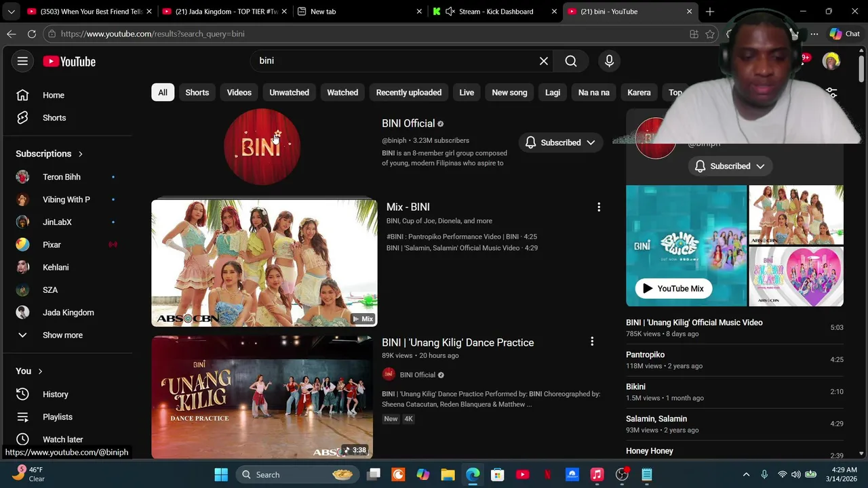
Task: Select the Shorts filter chip
Action: 197,92
